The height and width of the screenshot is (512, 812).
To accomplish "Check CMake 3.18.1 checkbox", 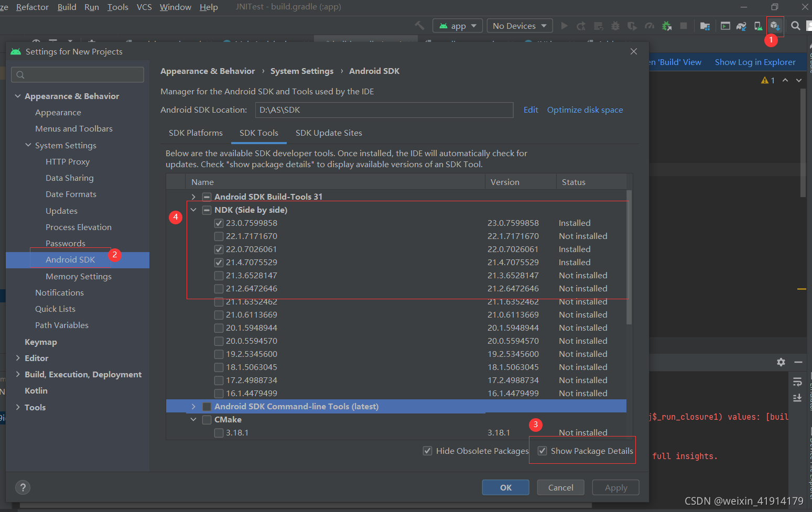I will [x=219, y=433].
